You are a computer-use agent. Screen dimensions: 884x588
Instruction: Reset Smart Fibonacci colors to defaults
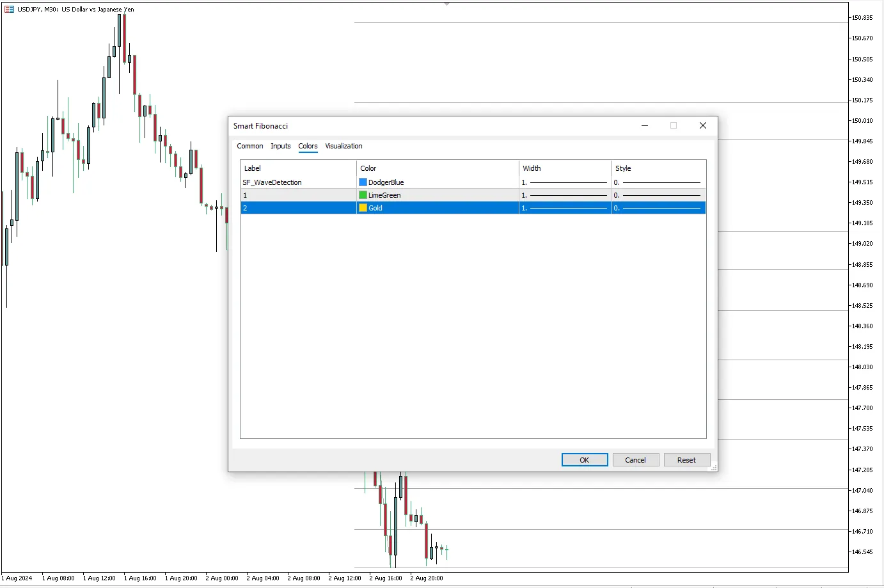686,459
